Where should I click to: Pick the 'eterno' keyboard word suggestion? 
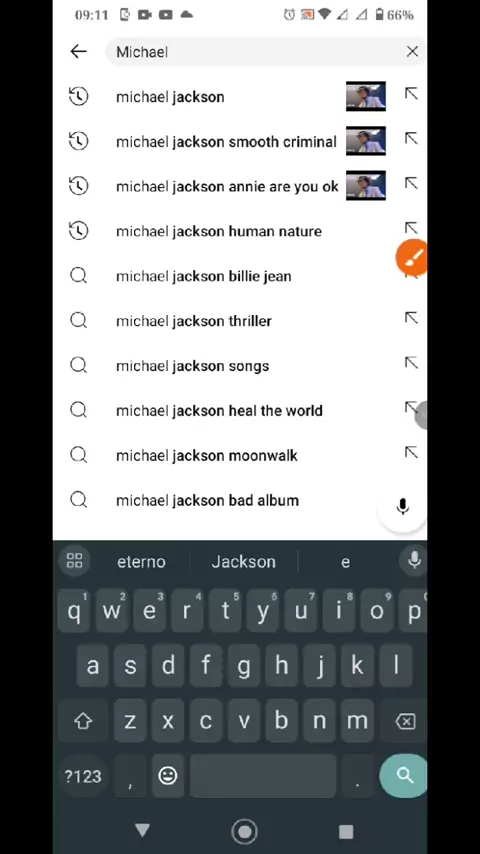[141, 562]
